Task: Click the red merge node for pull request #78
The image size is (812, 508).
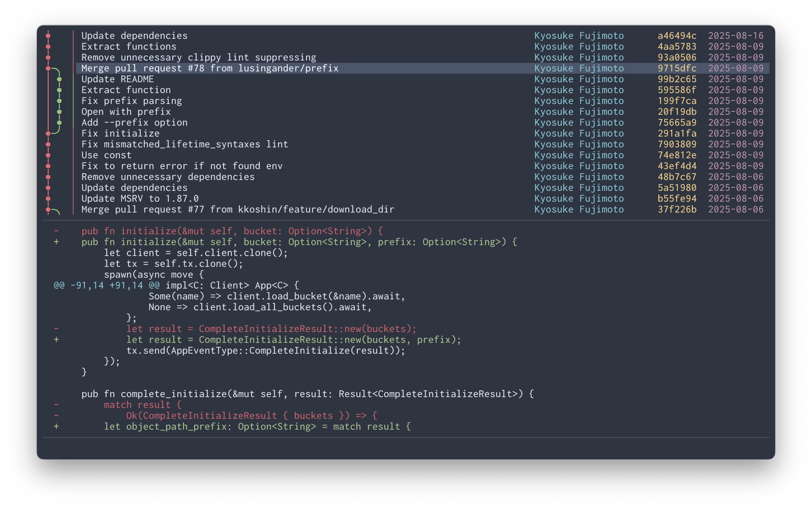Action: pos(48,68)
